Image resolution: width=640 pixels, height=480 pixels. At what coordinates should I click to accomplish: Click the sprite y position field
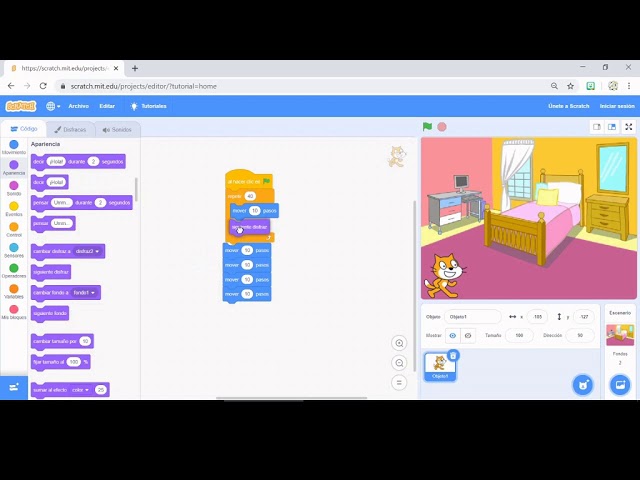coord(584,317)
